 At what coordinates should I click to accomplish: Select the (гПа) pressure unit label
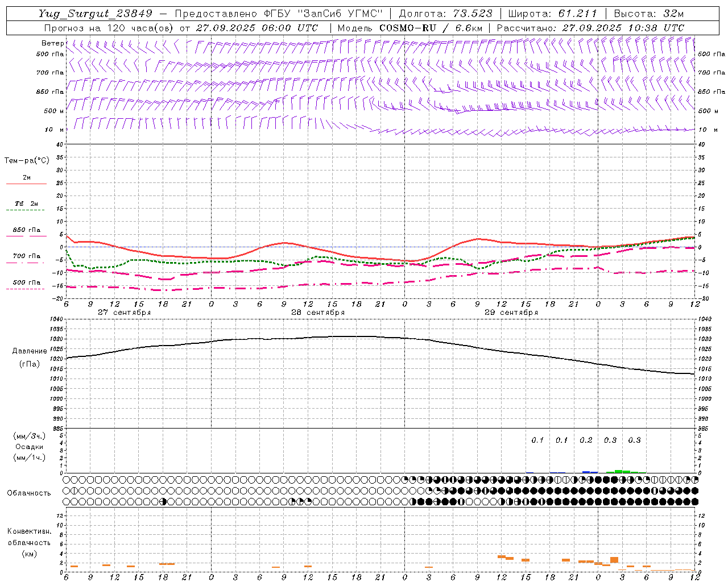(x=30, y=364)
